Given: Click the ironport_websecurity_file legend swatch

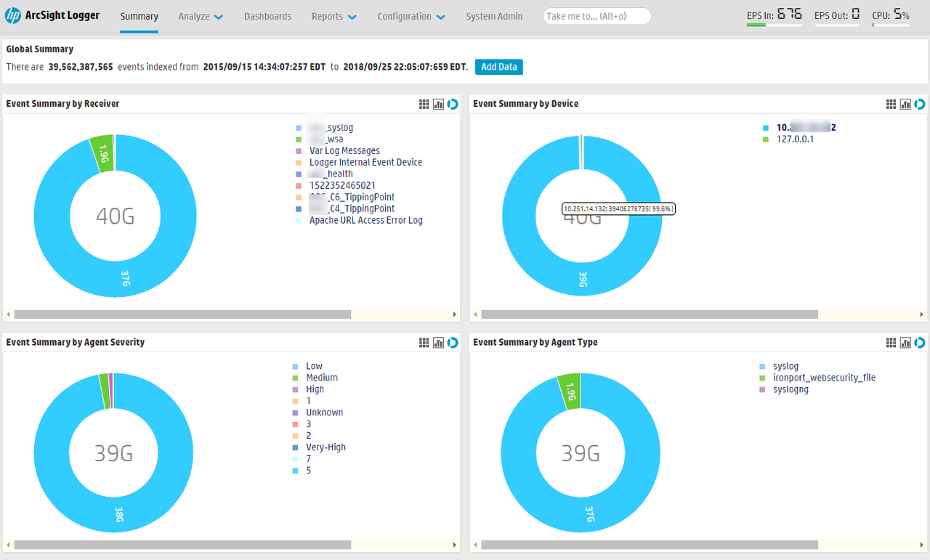Looking at the screenshot, I should [761, 378].
